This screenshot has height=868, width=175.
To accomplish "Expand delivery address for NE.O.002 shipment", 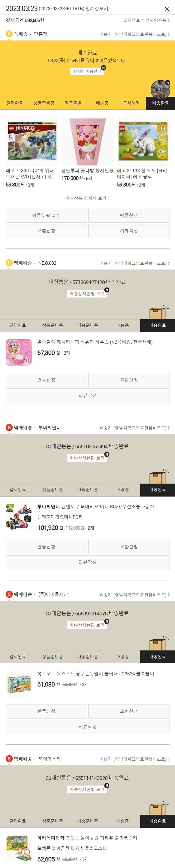I will pos(134,263).
